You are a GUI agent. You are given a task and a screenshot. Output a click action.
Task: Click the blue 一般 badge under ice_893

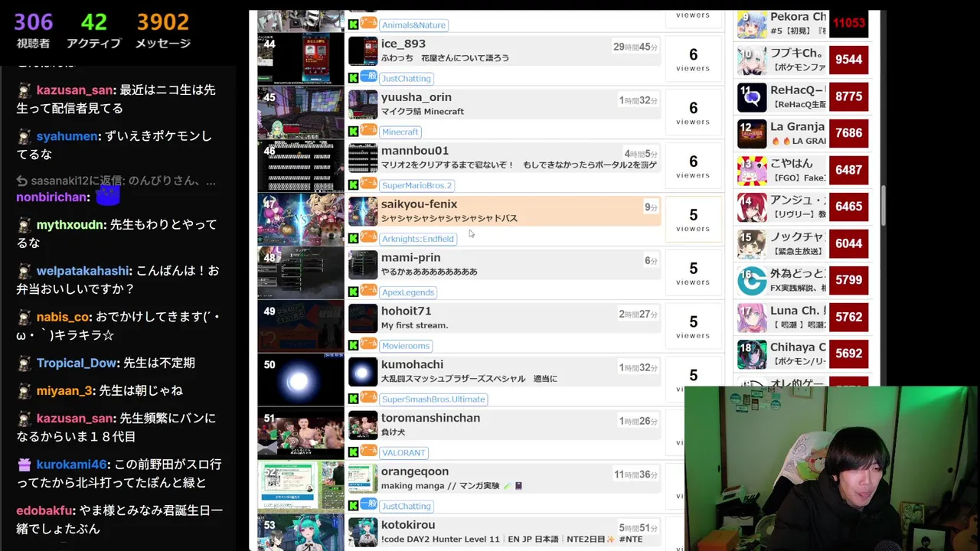pos(368,77)
